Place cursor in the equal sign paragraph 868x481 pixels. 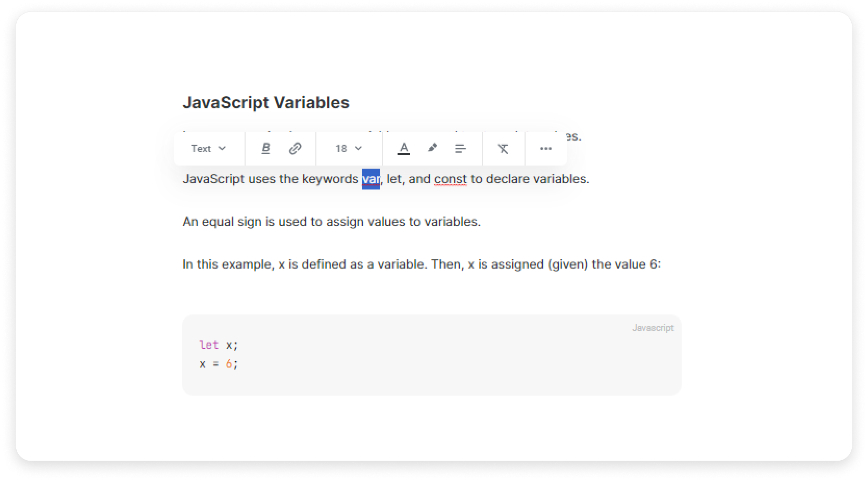tap(331, 222)
